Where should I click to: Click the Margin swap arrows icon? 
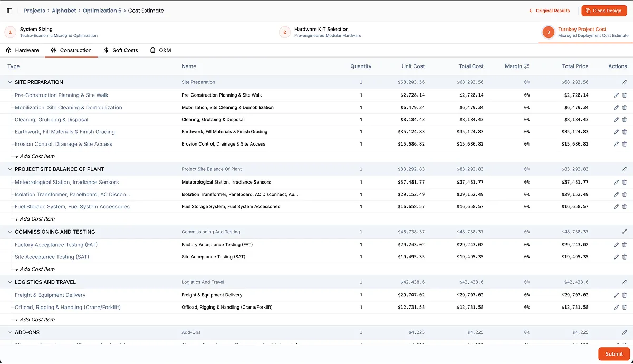coord(526,66)
